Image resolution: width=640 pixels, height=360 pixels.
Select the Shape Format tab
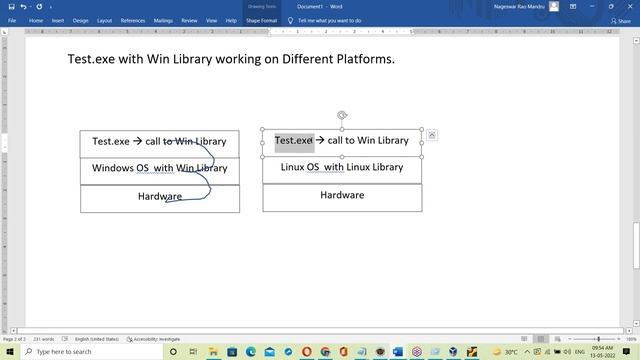coord(261,20)
